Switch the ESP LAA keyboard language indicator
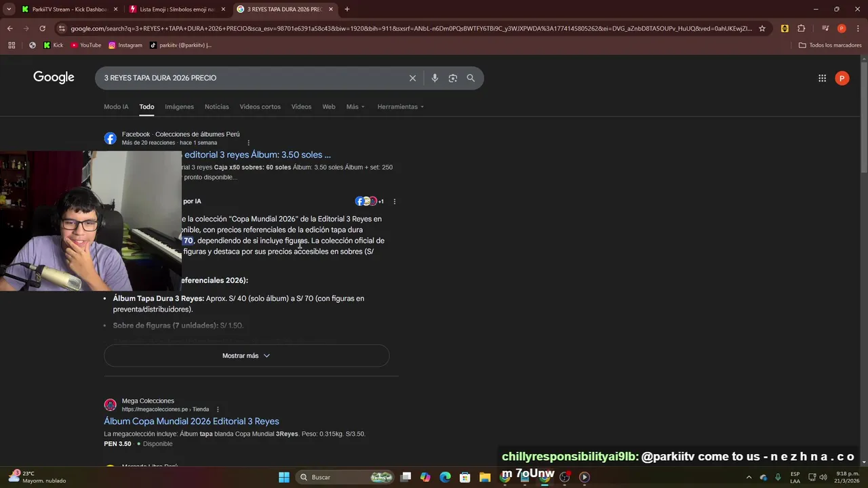Screen dimensions: 868x488 (x=795, y=477)
